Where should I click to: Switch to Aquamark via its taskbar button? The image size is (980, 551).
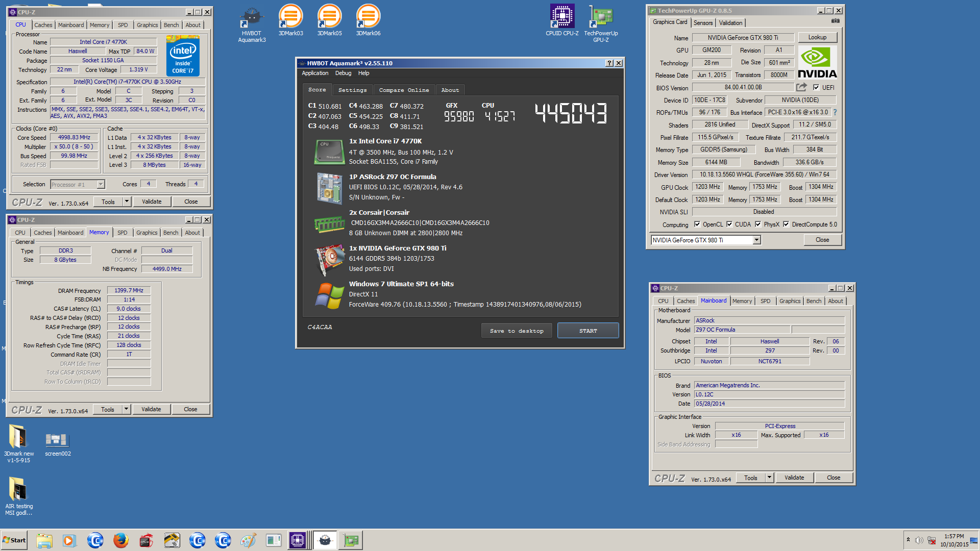pos(325,540)
